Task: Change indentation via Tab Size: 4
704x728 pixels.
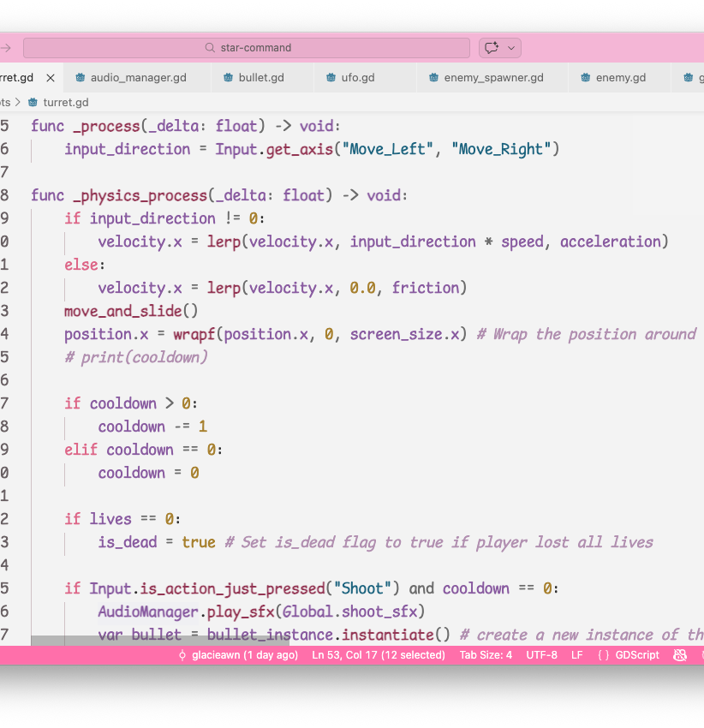Action: click(486, 655)
